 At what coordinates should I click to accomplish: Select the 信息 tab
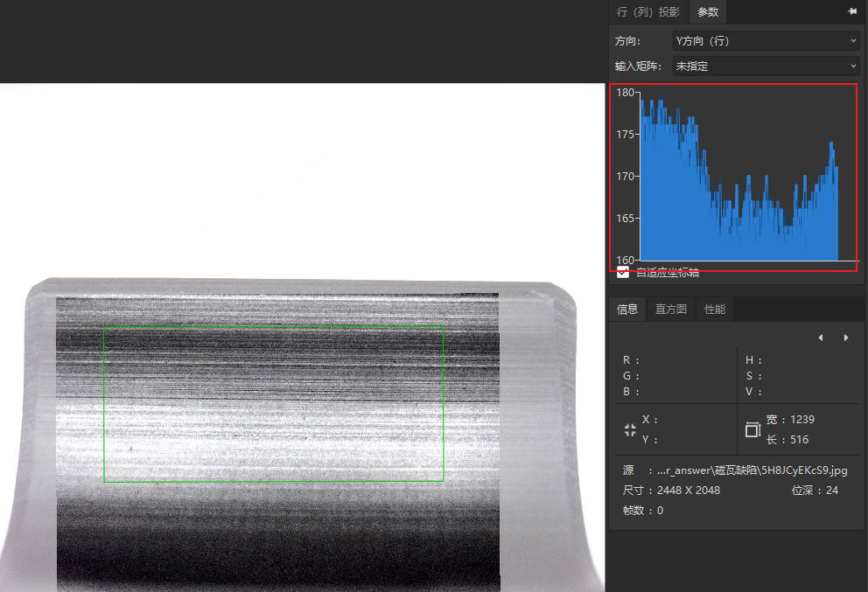click(x=627, y=309)
